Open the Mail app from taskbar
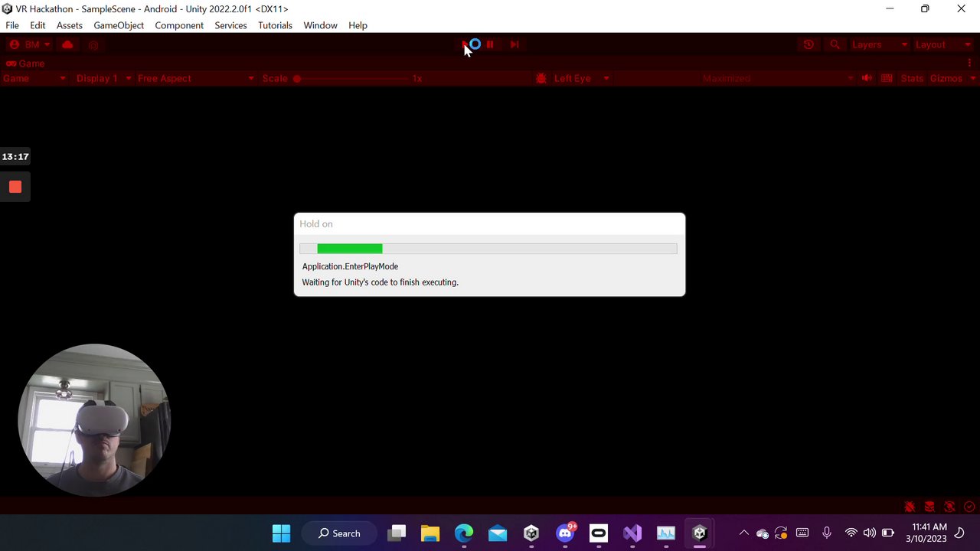This screenshot has height=551, width=980. click(498, 533)
